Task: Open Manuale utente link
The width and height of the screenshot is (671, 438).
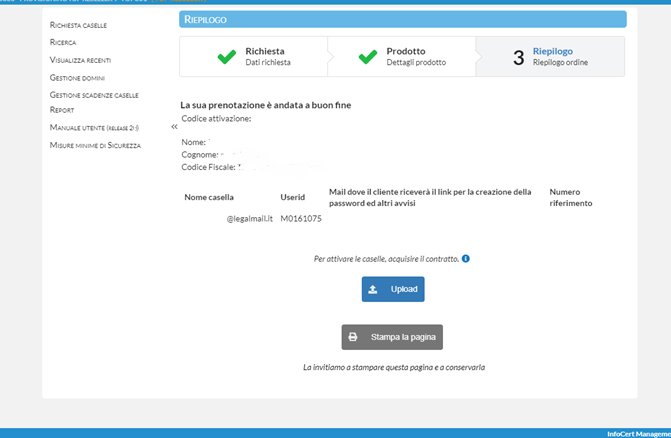Action: [x=94, y=128]
